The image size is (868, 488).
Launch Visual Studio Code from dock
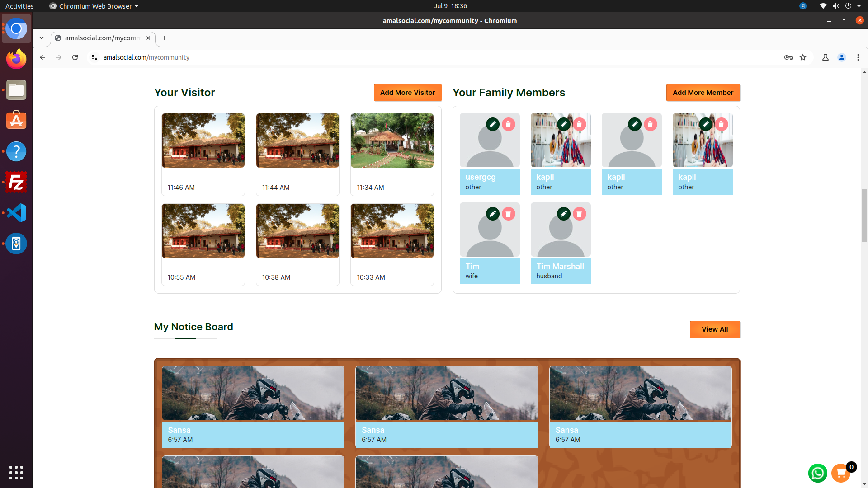(16, 213)
